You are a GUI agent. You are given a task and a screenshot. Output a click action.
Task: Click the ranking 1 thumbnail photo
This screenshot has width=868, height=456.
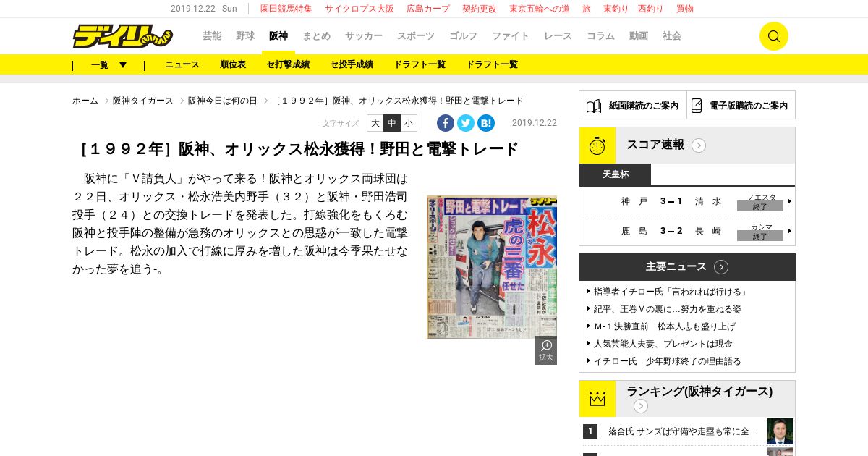click(x=780, y=431)
